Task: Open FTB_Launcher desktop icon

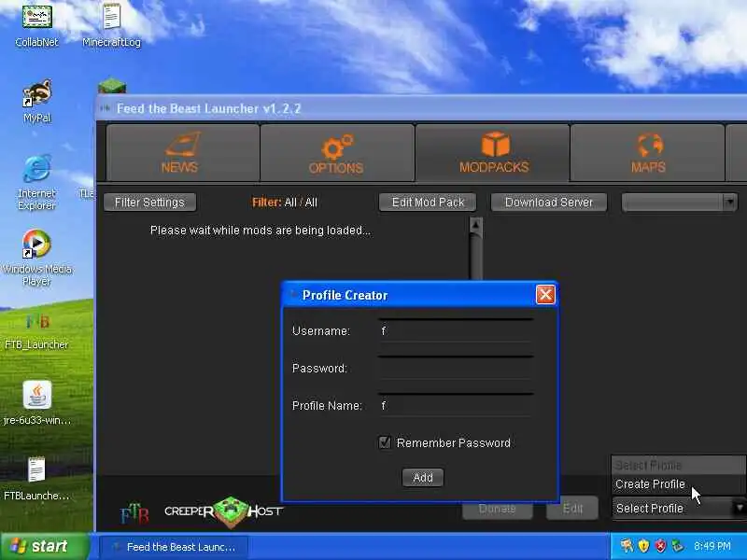Action: click(36, 331)
